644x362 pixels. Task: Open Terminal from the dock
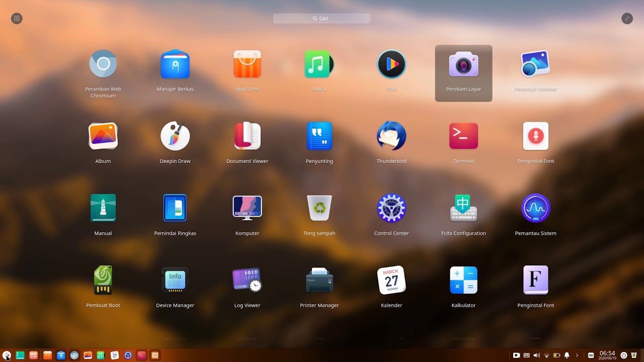141,355
